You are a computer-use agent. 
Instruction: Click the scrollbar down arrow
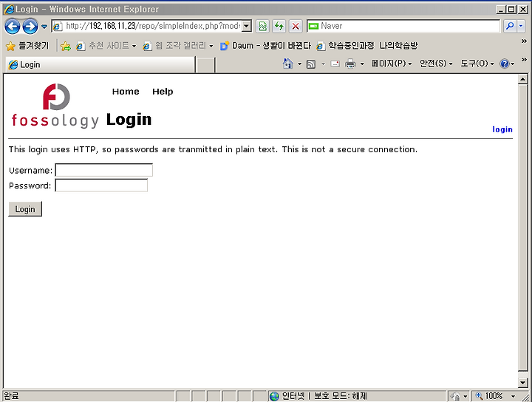pos(523,383)
